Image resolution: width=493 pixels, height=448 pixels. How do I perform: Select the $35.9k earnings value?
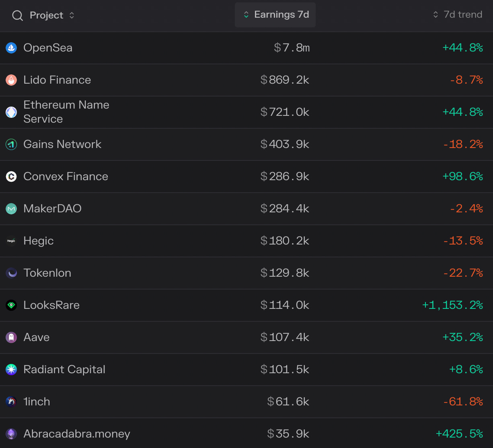click(x=288, y=434)
